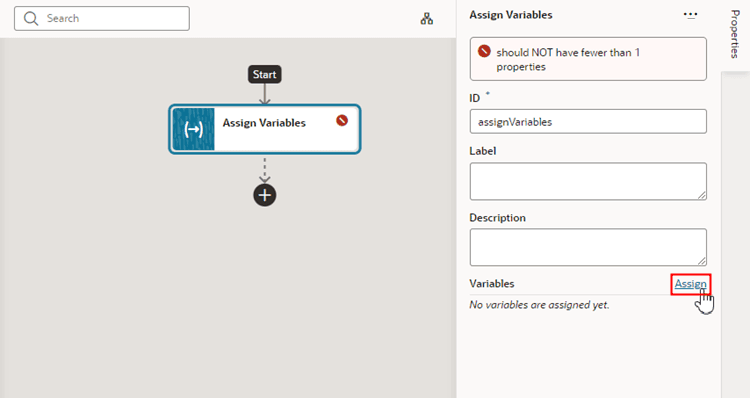Select the Assign Variables action node

tap(265, 129)
